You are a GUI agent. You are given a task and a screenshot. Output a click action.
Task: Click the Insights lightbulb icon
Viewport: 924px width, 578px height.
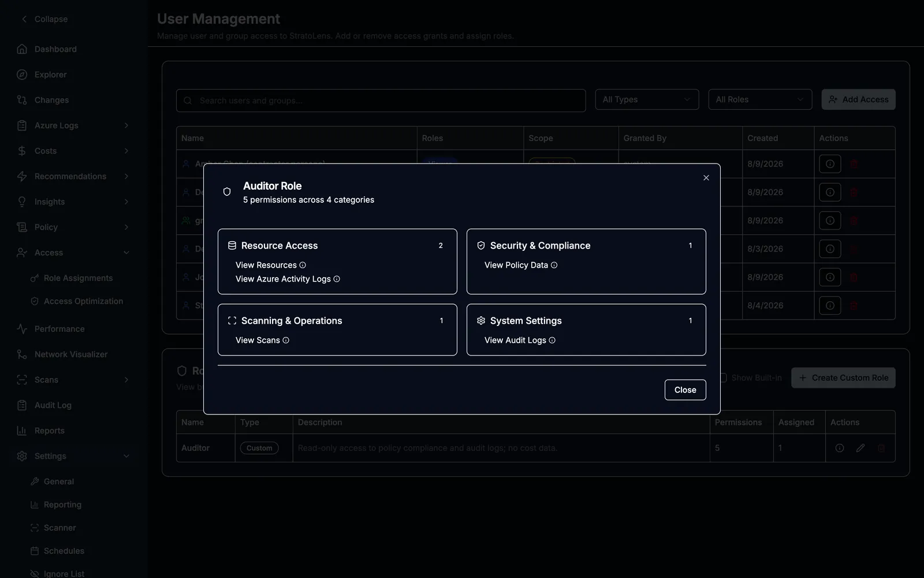coord(22,202)
